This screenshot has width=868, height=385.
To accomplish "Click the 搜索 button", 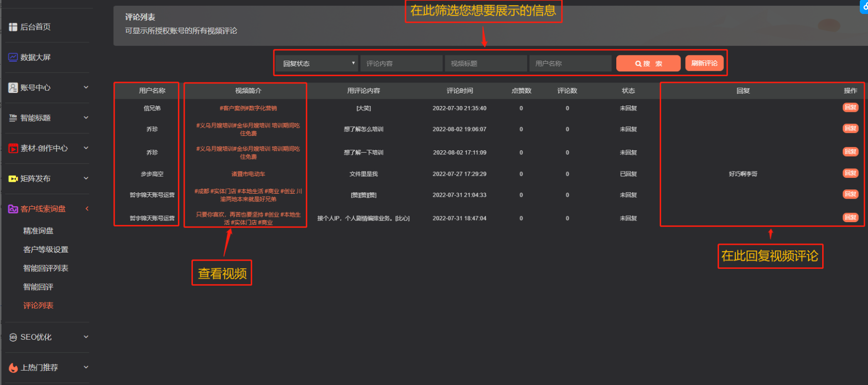I will click(648, 64).
